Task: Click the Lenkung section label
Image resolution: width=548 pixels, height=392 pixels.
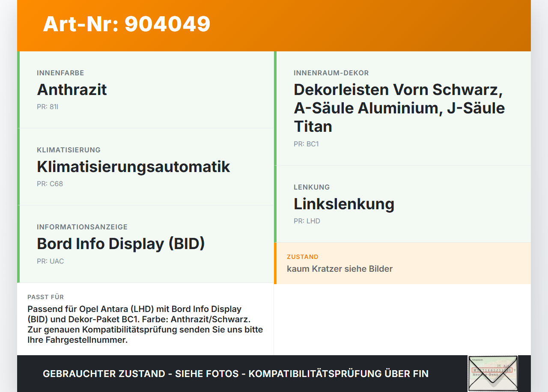Action: [312, 187]
